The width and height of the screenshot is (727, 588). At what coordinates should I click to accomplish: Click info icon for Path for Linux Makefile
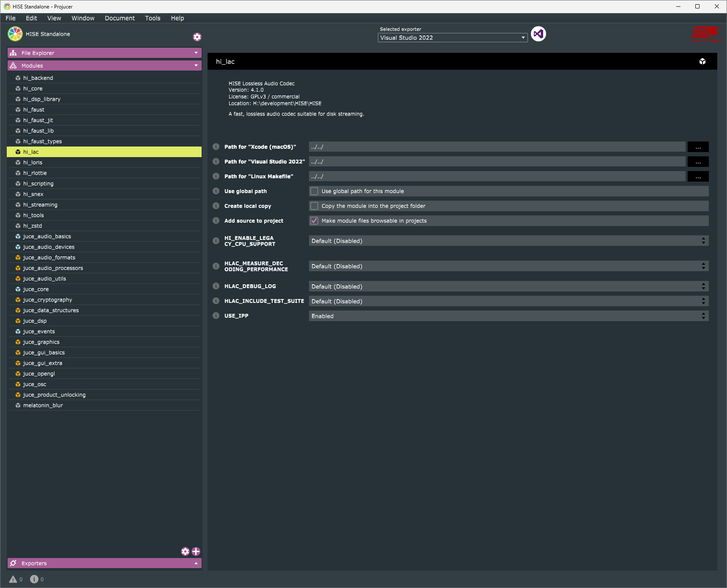coord(216,177)
